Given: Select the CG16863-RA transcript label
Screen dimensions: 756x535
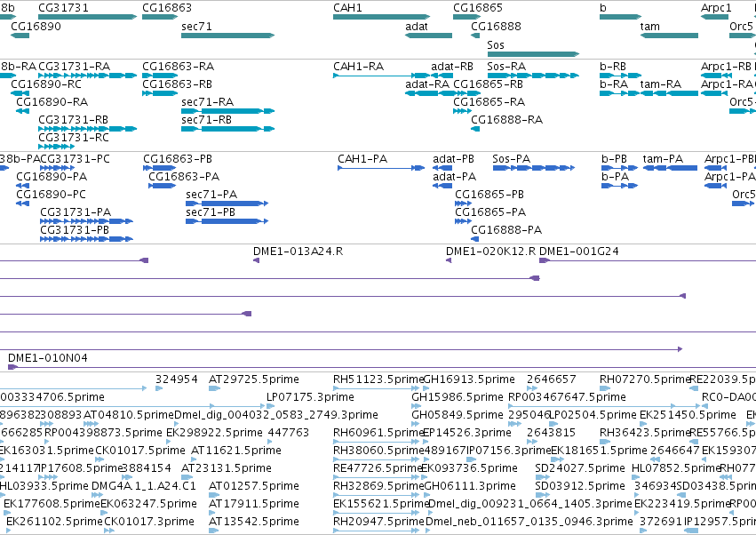Looking at the screenshot, I should [178, 66].
